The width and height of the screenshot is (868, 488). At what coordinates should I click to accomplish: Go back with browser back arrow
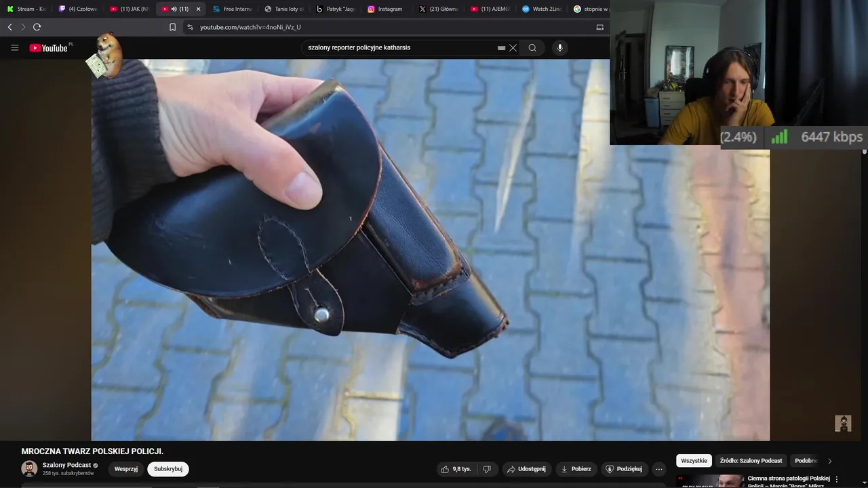[9, 27]
